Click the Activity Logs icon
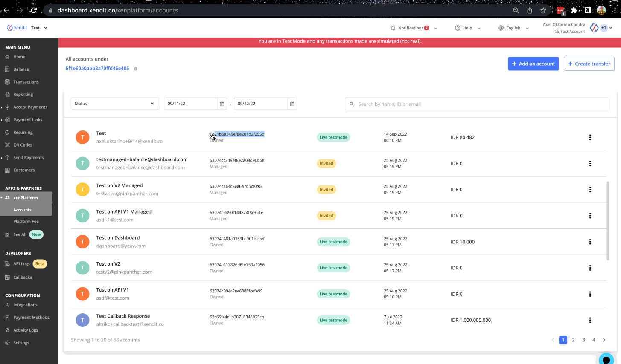The image size is (621, 364). pos(7,330)
